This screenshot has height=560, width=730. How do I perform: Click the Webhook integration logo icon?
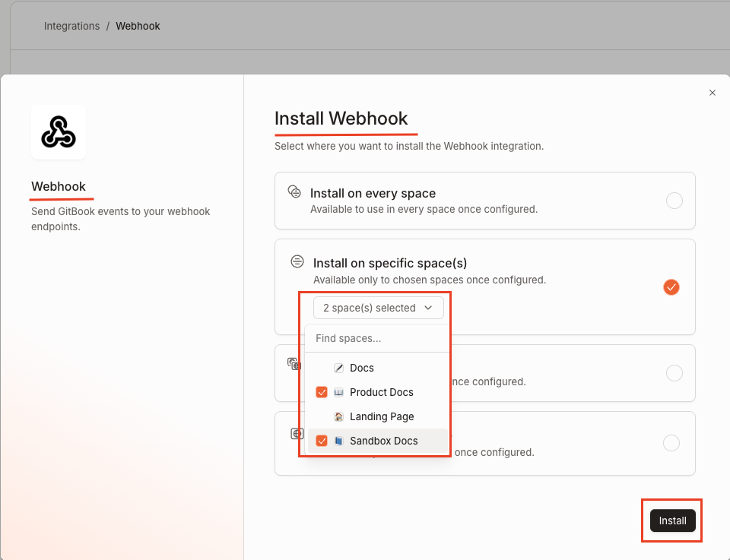point(59,132)
